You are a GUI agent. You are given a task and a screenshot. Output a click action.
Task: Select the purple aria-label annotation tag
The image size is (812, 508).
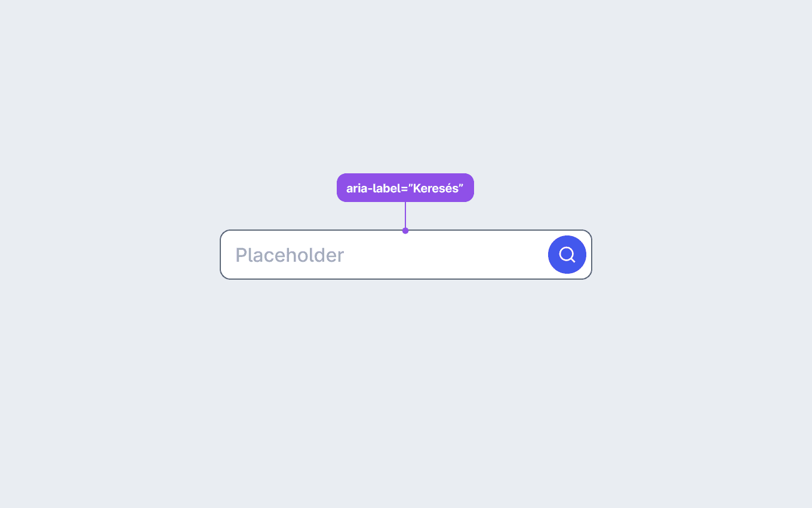click(x=405, y=188)
